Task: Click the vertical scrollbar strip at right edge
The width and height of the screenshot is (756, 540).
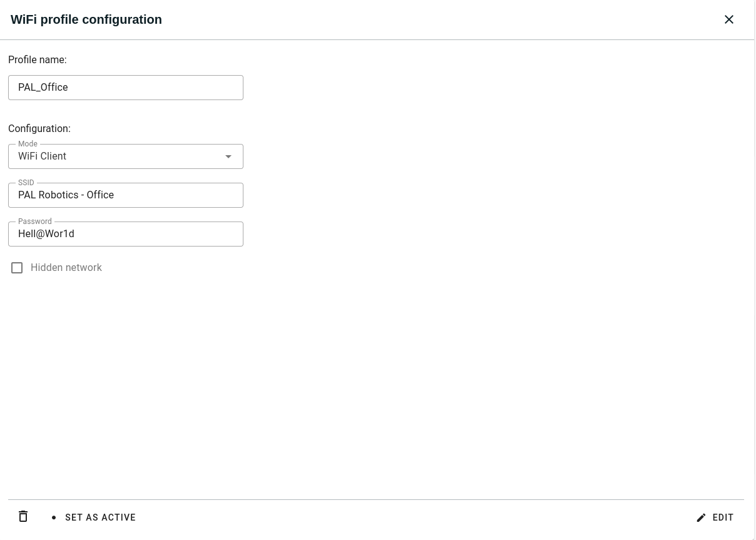Action: (754, 269)
